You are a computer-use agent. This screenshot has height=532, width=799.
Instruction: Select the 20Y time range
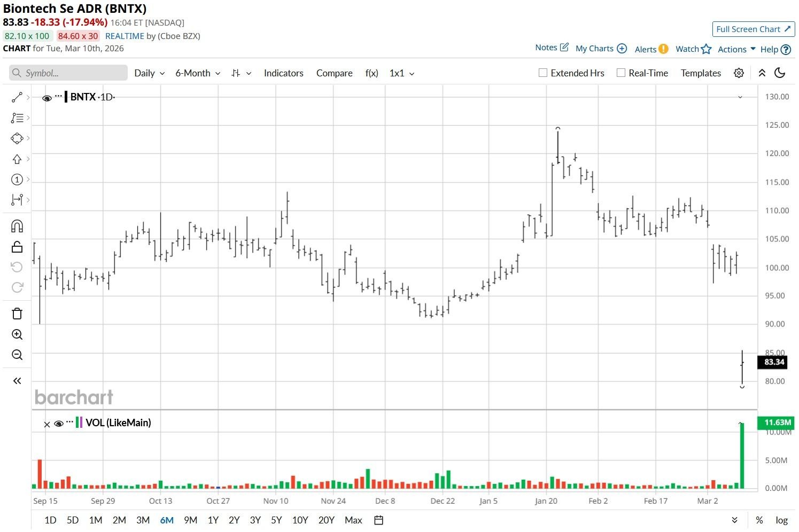tap(327, 520)
